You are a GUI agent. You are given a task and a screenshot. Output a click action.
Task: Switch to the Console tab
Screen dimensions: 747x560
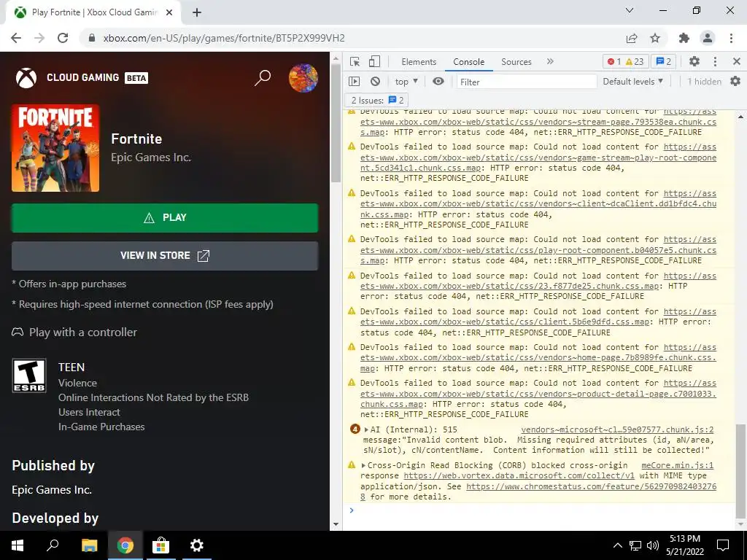(469, 62)
